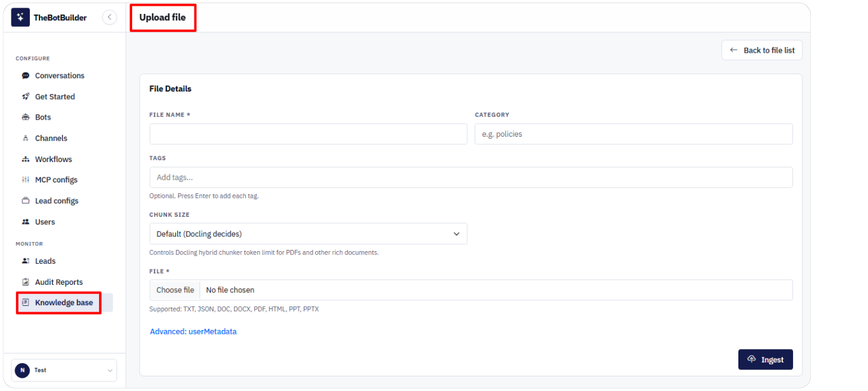Click the Lead configs icon
Screen dimensions: 868x391
[x=25, y=201]
